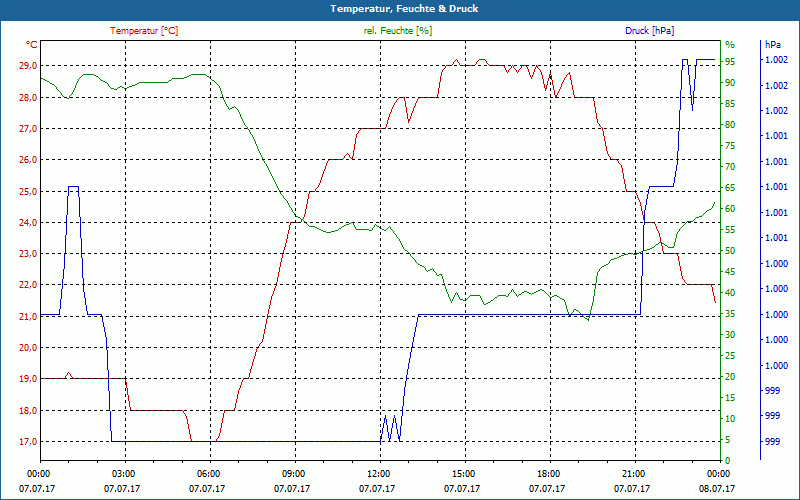Click the '85' humidity axis value
Viewport: 800px width, 500px height.
tap(730, 104)
